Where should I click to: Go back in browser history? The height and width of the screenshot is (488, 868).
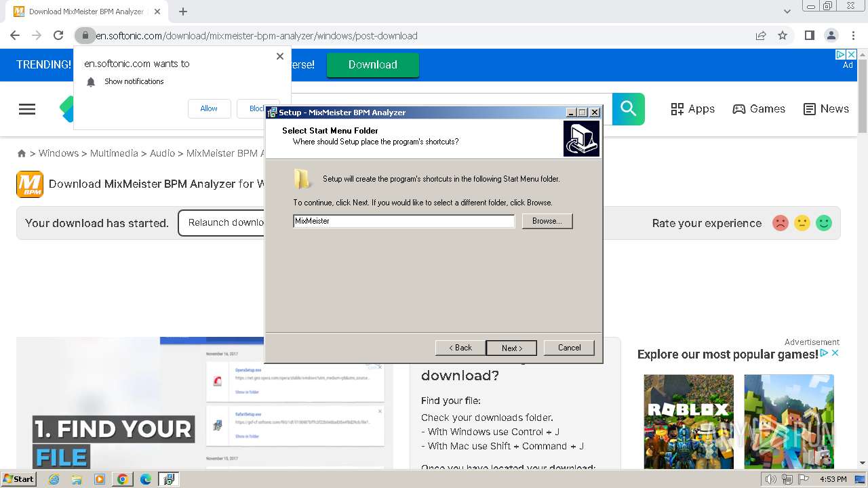coord(15,35)
